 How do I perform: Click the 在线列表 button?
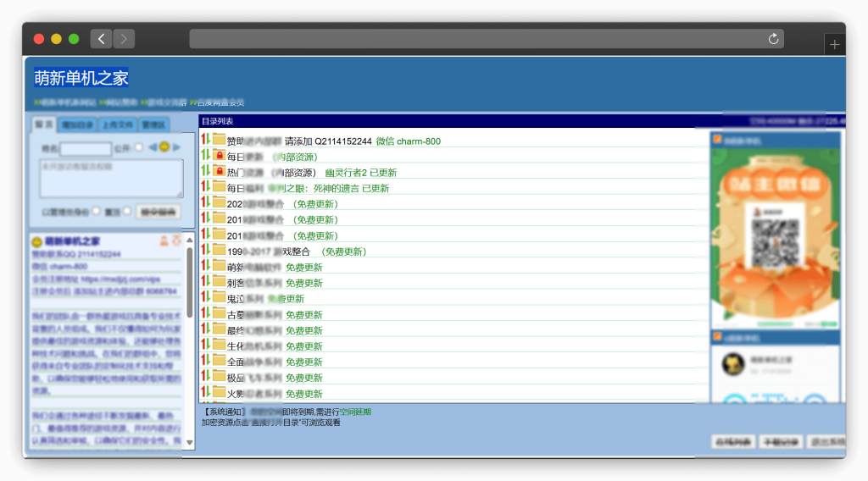pyautogui.click(x=732, y=441)
